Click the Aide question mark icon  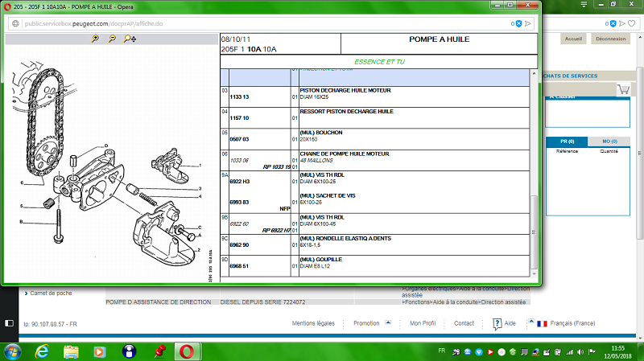[497, 324]
